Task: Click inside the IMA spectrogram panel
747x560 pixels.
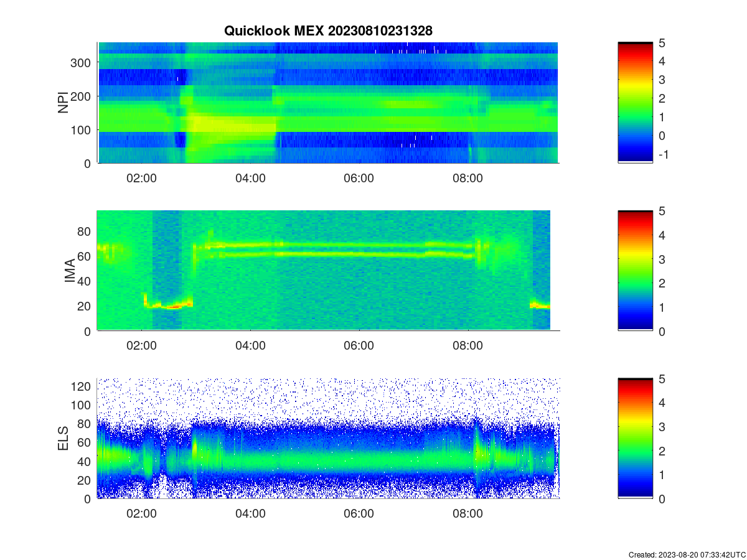Action: click(328, 271)
